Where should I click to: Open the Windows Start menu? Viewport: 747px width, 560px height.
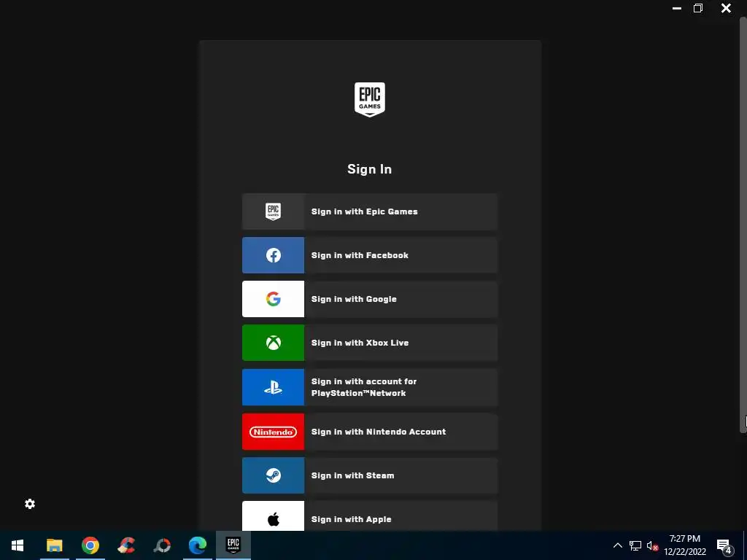point(18,545)
